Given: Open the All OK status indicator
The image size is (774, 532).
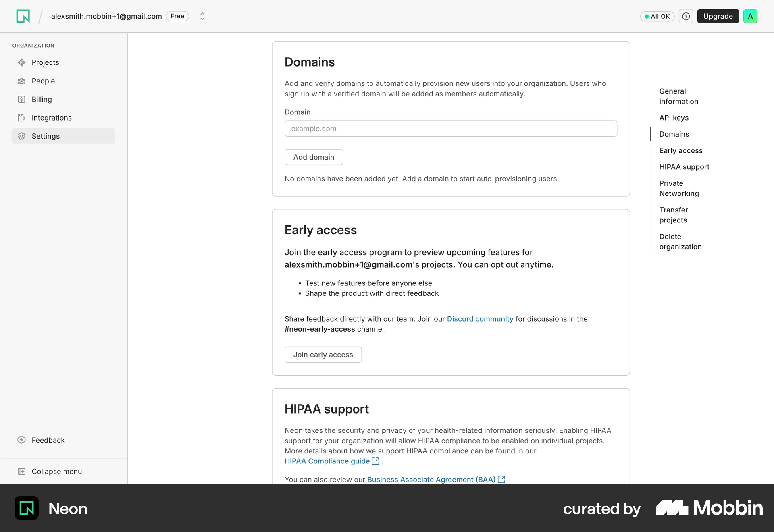Looking at the screenshot, I should [x=657, y=16].
